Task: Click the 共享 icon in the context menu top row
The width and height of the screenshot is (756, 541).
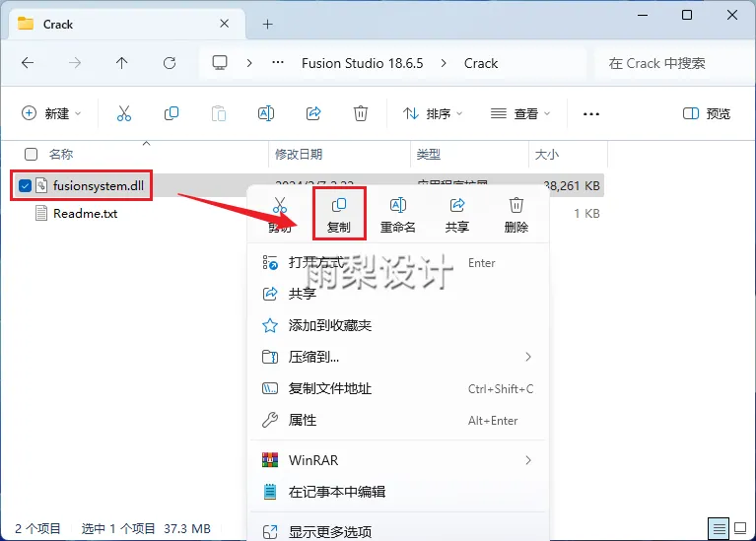Action: [457, 205]
